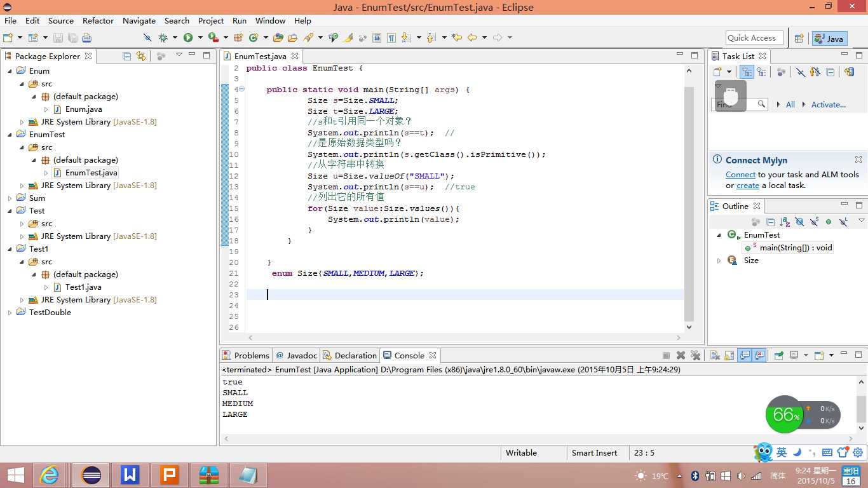
Task: Toggle Show Console on Standard Out change
Action: pyautogui.click(x=745, y=356)
